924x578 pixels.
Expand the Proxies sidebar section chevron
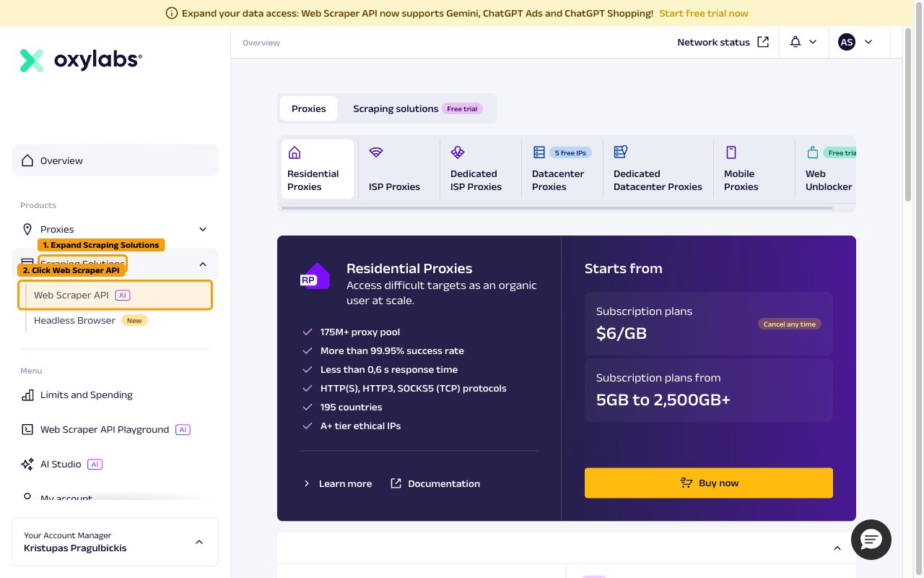tap(203, 229)
